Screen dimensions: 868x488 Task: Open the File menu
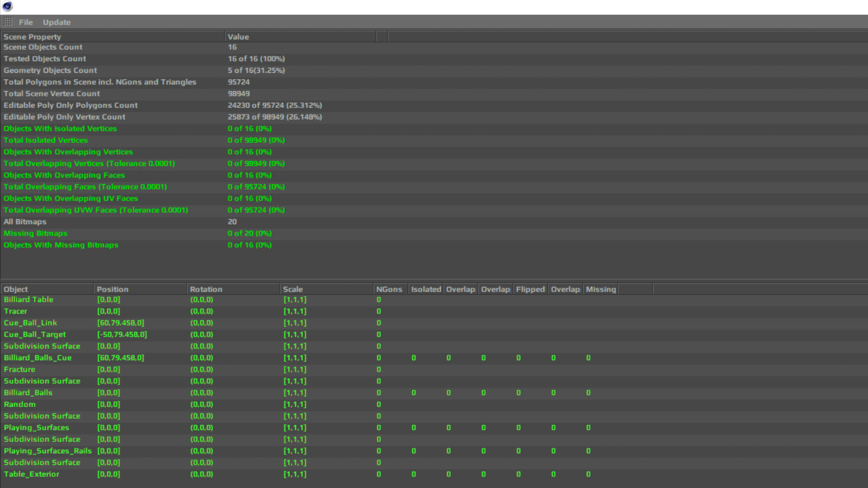pyautogui.click(x=26, y=22)
